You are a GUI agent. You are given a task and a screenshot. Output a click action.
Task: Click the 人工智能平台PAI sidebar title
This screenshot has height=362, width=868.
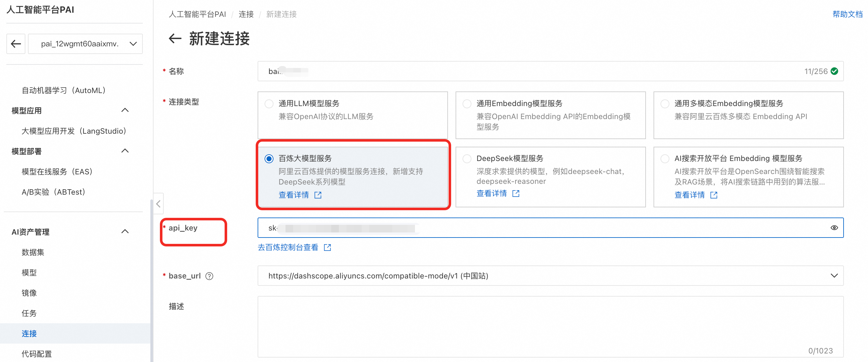point(40,10)
